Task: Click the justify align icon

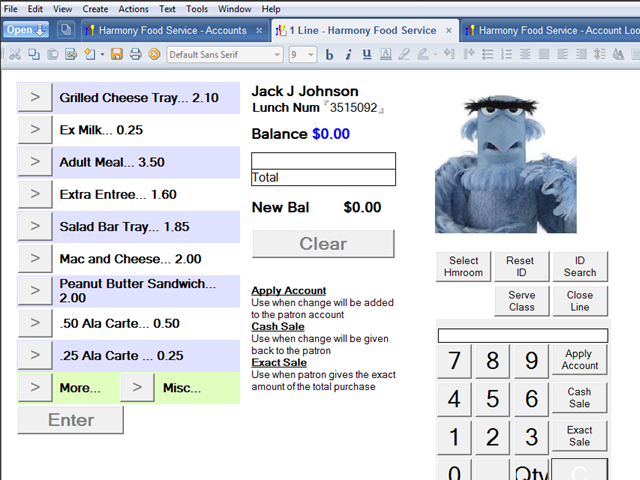Action: [544, 54]
